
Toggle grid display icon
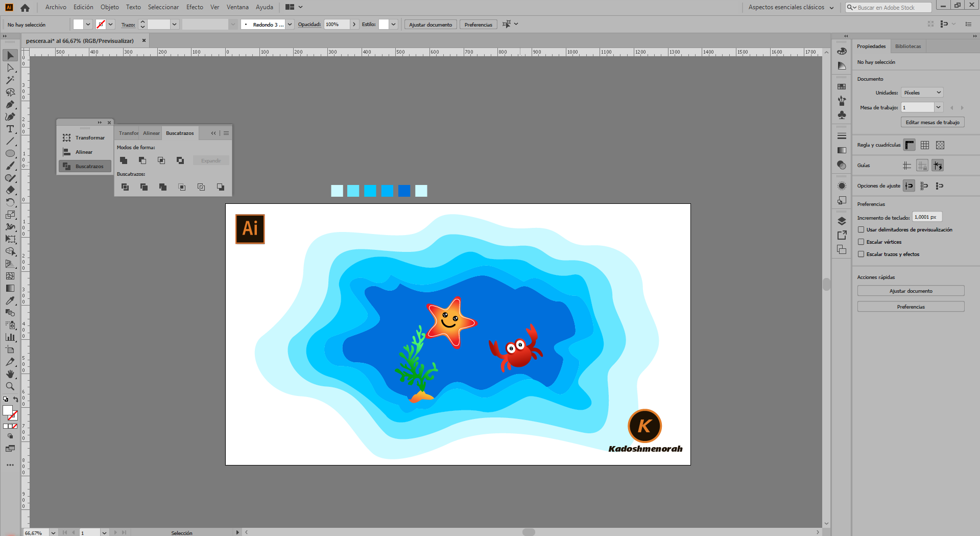click(925, 145)
